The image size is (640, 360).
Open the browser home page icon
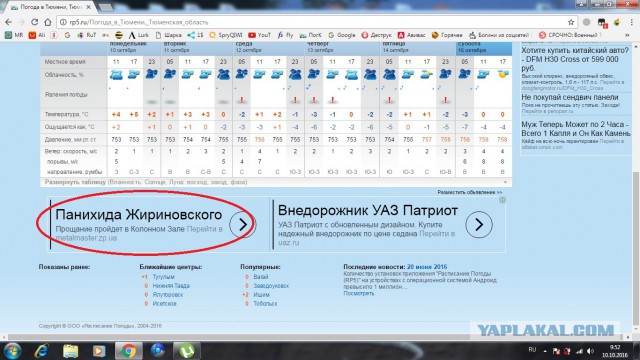tap(48, 22)
